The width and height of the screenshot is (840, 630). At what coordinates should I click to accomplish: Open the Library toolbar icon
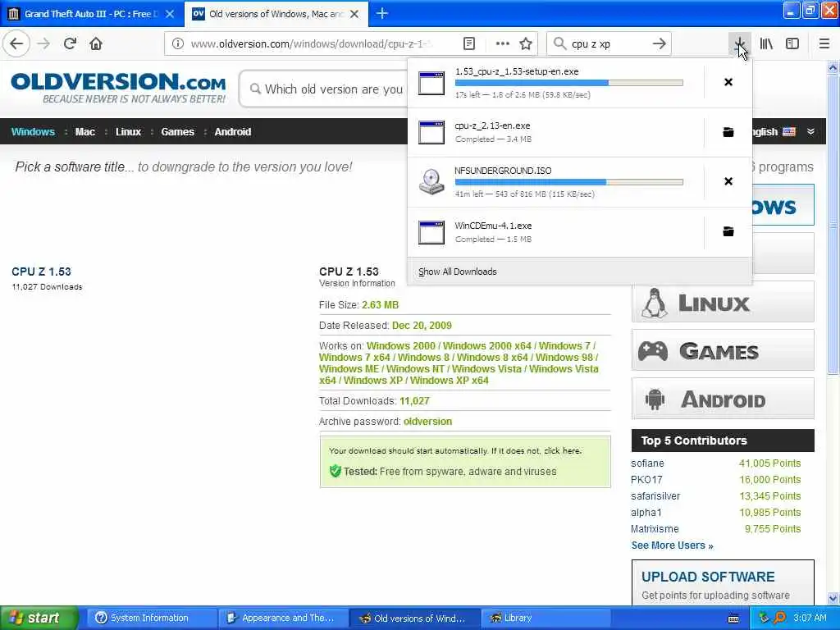coord(766,43)
